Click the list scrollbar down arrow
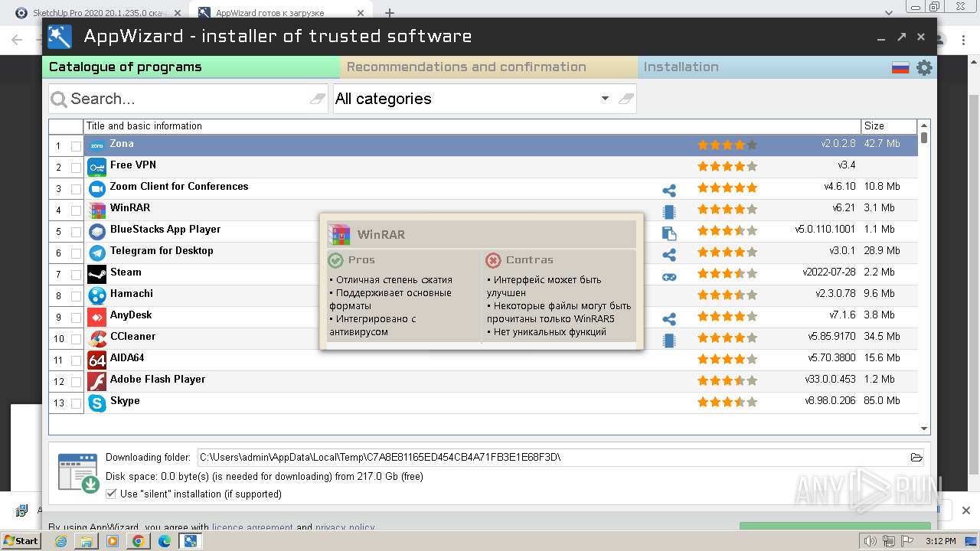Image resolution: width=980 pixels, height=551 pixels. click(x=924, y=429)
